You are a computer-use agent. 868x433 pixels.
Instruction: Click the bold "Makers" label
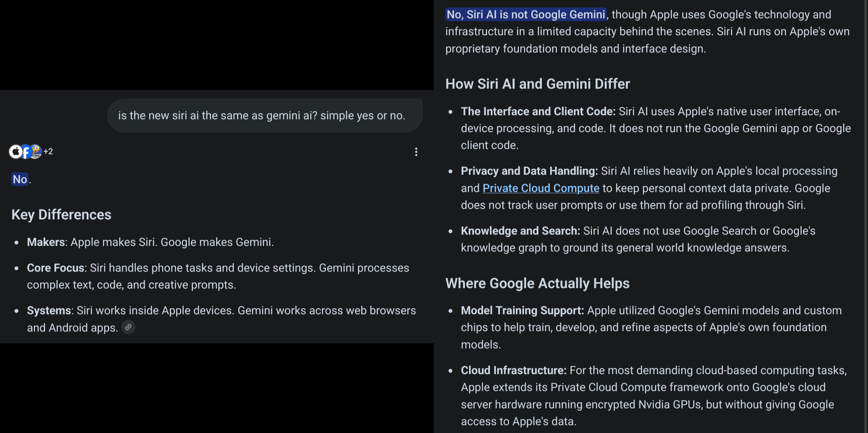pyautogui.click(x=46, y=242)
